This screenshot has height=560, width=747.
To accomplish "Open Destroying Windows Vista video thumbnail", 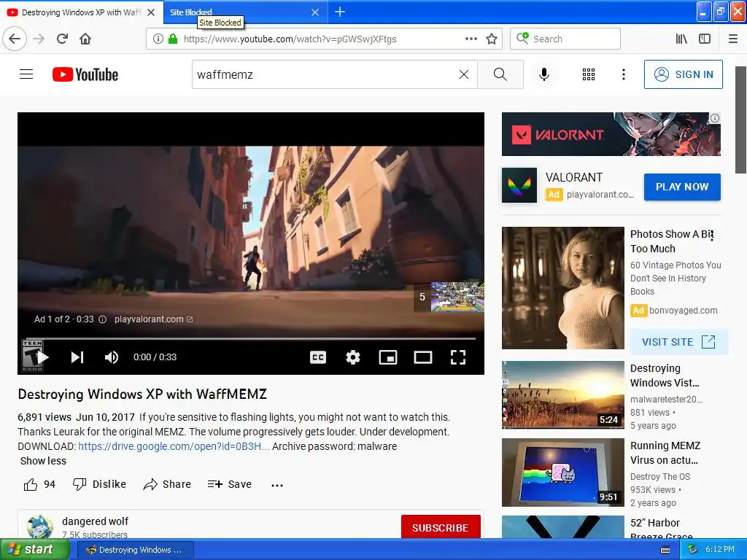I will [562, 394].
